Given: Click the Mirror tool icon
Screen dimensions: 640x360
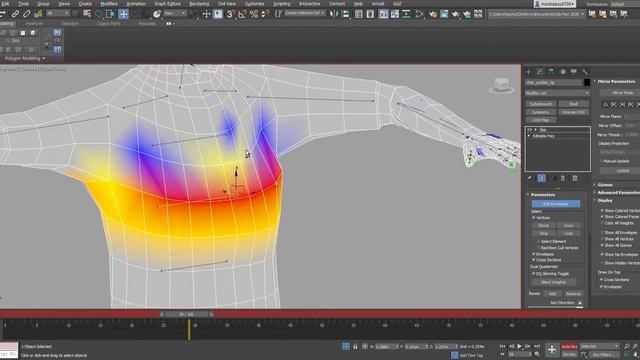Looking at the screenshot, I should [334, 14].
